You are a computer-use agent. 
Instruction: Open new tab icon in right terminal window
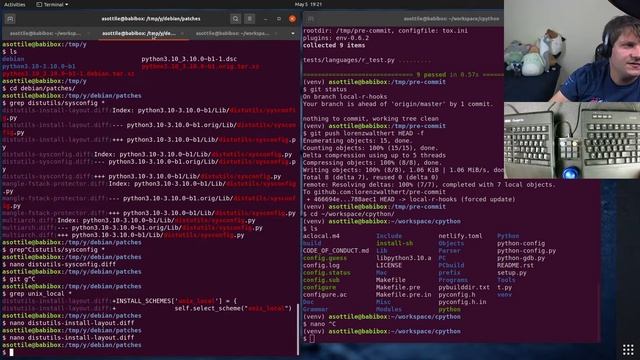(311, 19)
